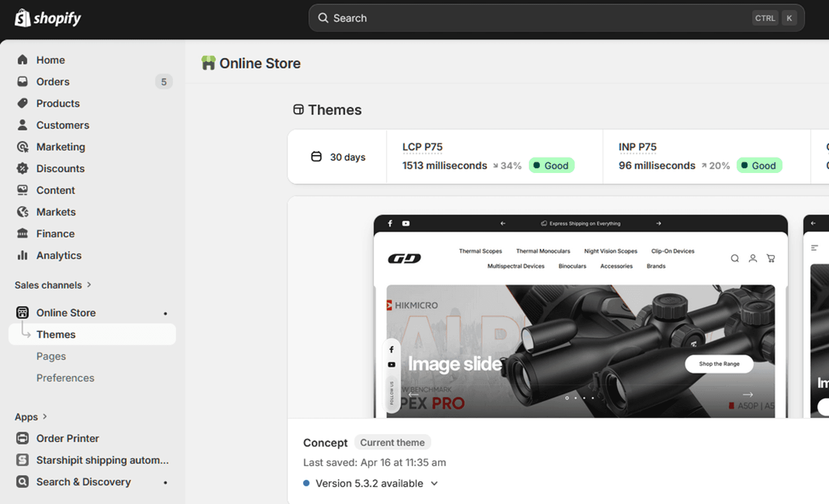Open the Version 5.3.2 available dropdown
Screen dimensions: 829x504
[434, 483]
